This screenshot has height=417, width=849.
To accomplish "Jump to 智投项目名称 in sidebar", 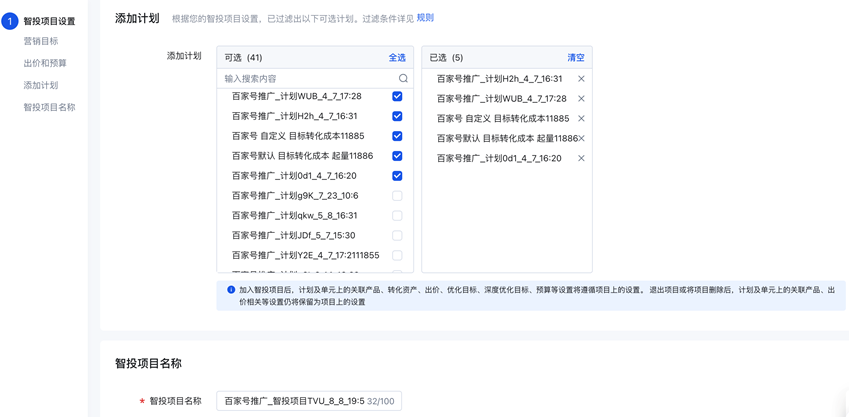I will (x=49, y=108).
